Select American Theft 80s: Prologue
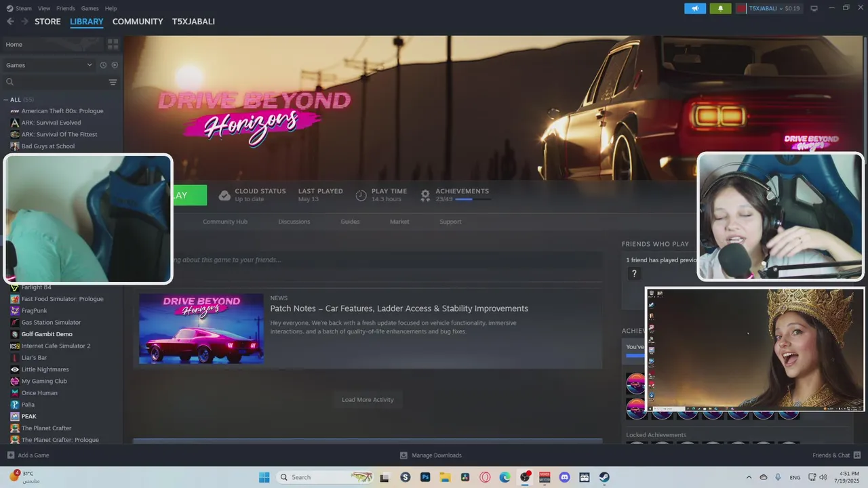Viewport: 868px width, 488px height. click(62, 111)
